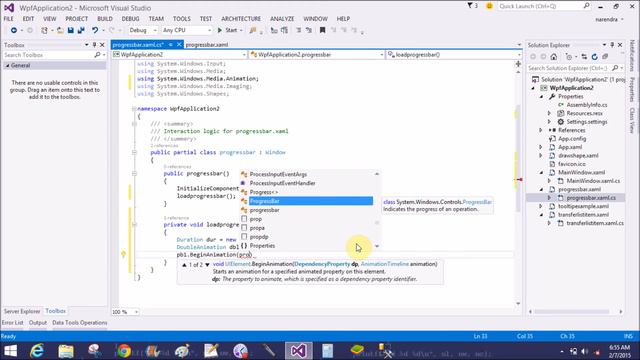The height and width of the screenshot is (360, 640).
Task: Click Solution Explorer Collapse All icon
Action: click(605, 57)
